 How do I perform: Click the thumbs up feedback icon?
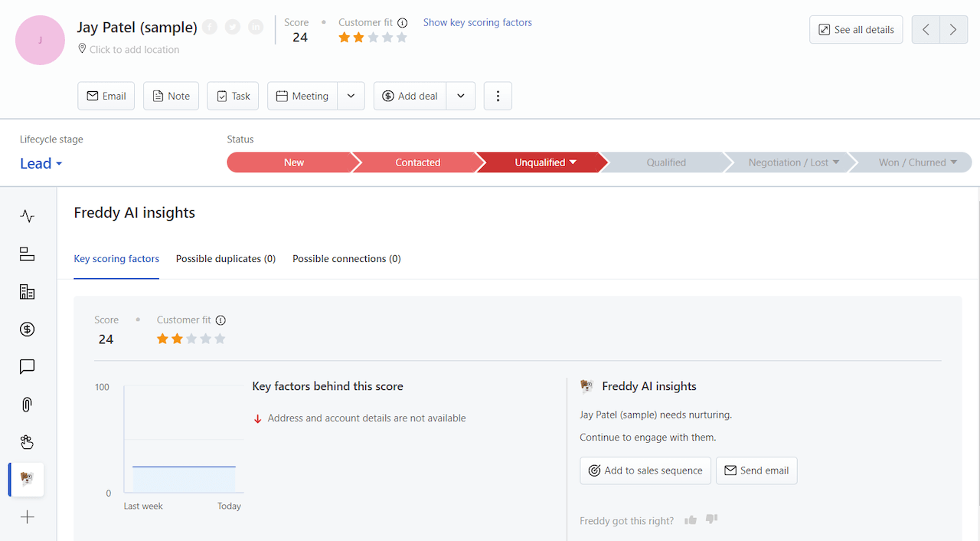click(691, 520)
